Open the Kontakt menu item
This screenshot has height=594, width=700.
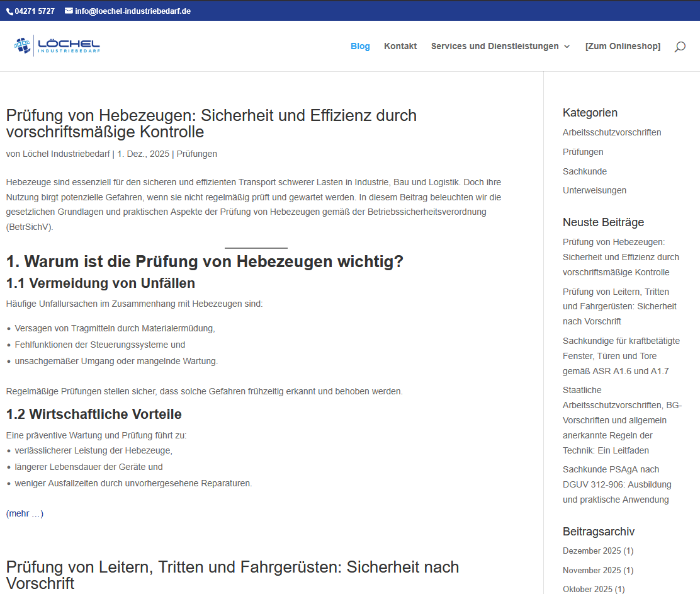400,46
